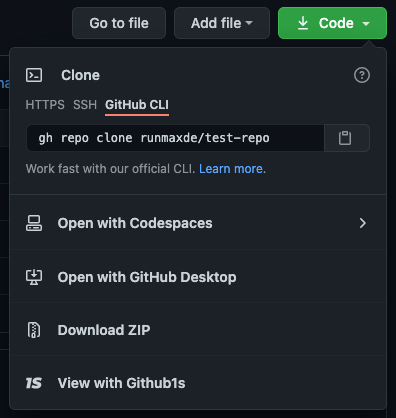Viewport: 396px width, 418px height.
Task: Click the Codespaces computer icon
Action: (x=34, y=223)
